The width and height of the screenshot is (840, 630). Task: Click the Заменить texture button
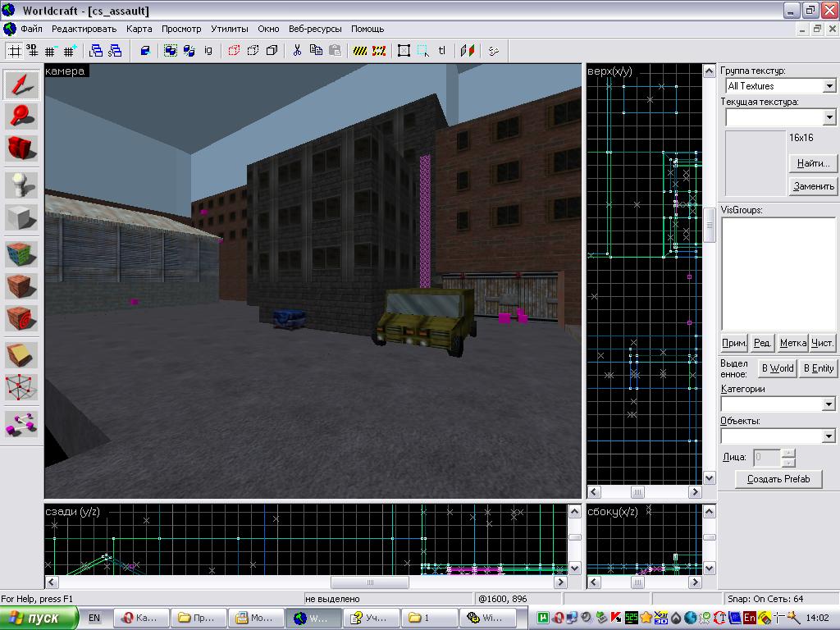[x=813, y=186]
